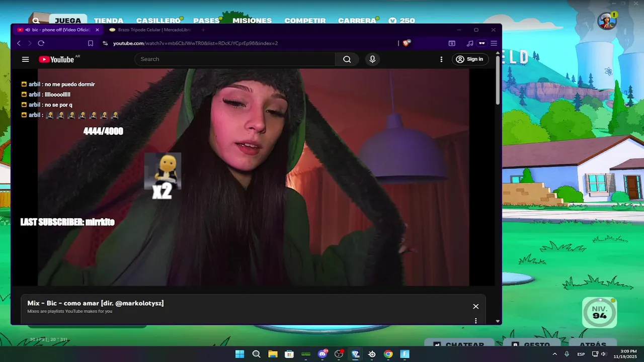This screenshot has width=644, height=362.
Task: Open Google Chrome from the taskbar
Action: click(388, 354)
